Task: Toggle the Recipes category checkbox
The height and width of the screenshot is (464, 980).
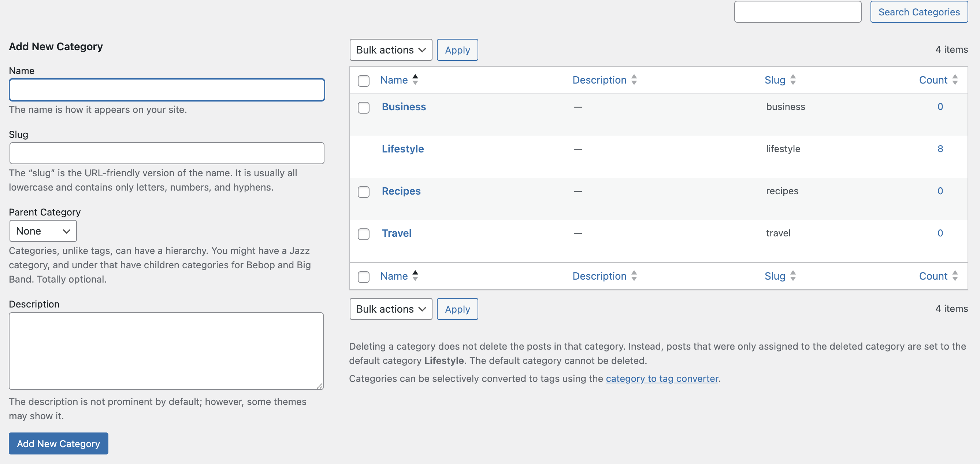Action: [x=364, y=190]
